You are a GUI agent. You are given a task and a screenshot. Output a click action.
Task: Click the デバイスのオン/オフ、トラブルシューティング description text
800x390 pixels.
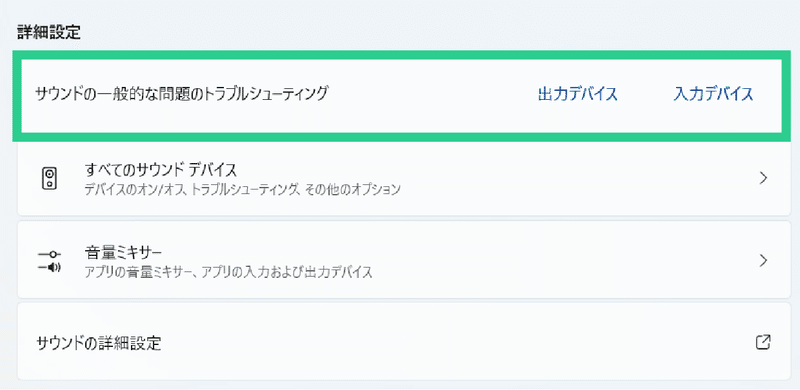(242, 190)
